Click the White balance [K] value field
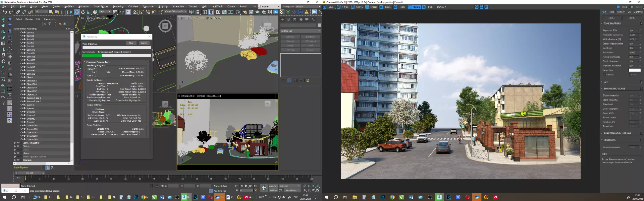The image size is (644, 201). click(x=633, y=39)
